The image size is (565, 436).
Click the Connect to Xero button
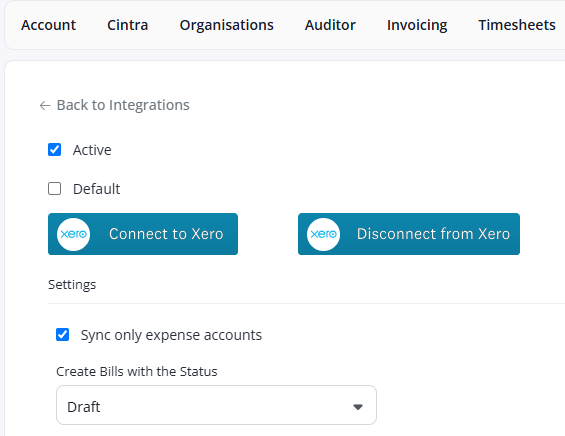pyautogui.click(x=143, y=234)
